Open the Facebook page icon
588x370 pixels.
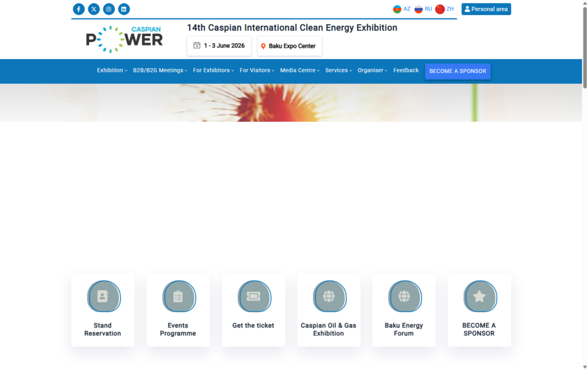point(79,9)
